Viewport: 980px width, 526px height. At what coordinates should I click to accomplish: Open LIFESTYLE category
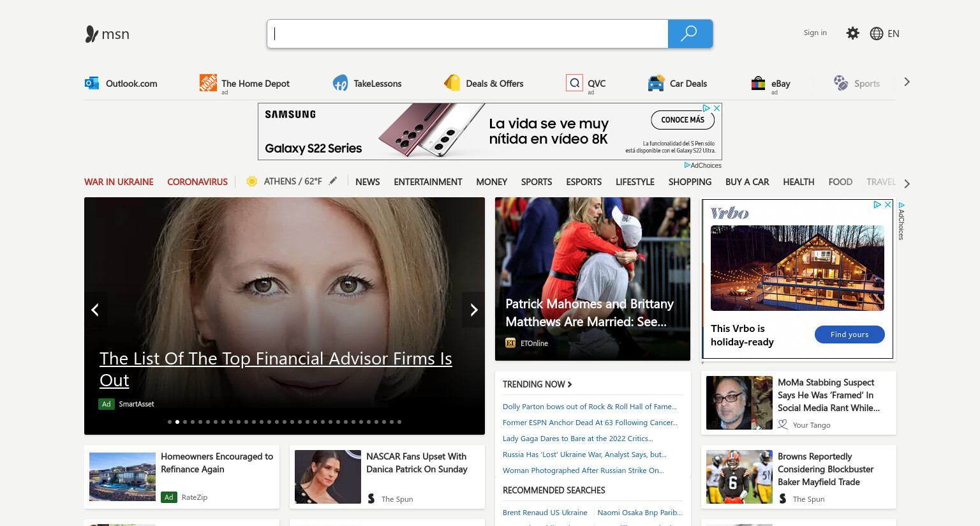(635, 182)
